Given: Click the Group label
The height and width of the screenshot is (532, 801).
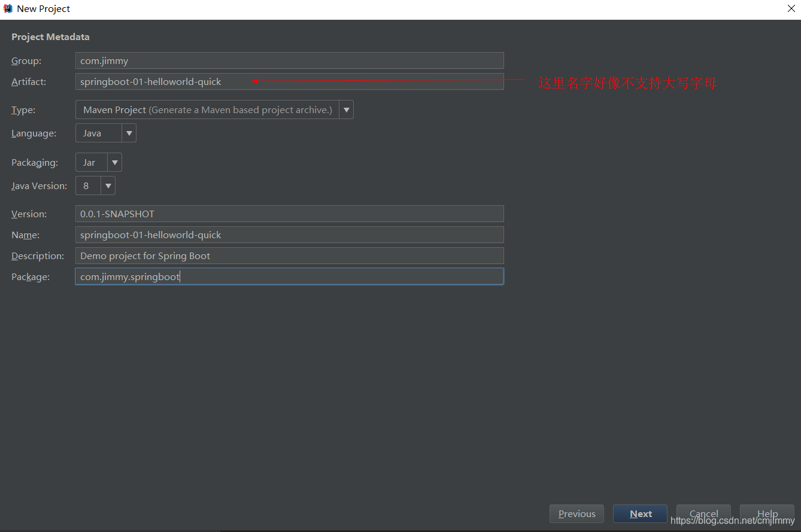Looking at the screenshot, I should 26,60.
